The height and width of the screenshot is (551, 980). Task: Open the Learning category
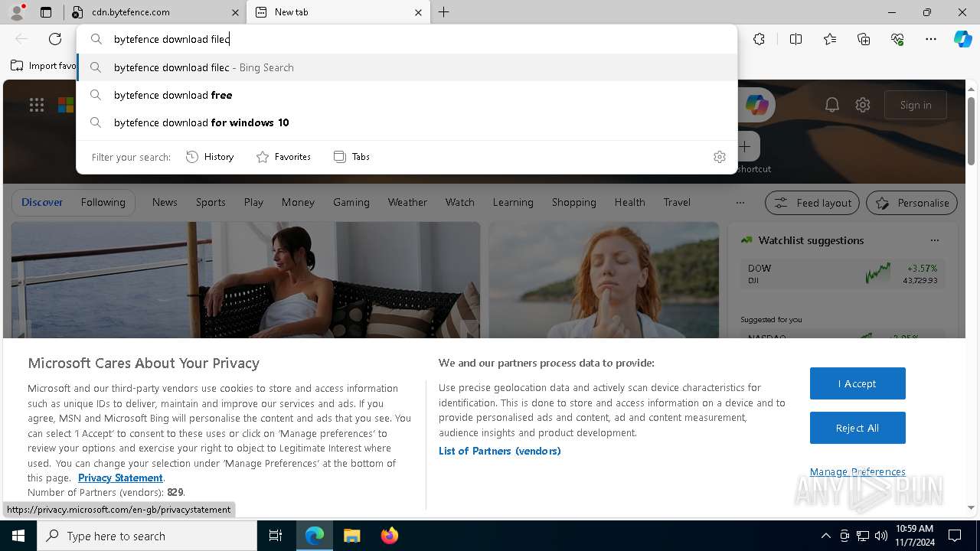(x=513, y=202)
